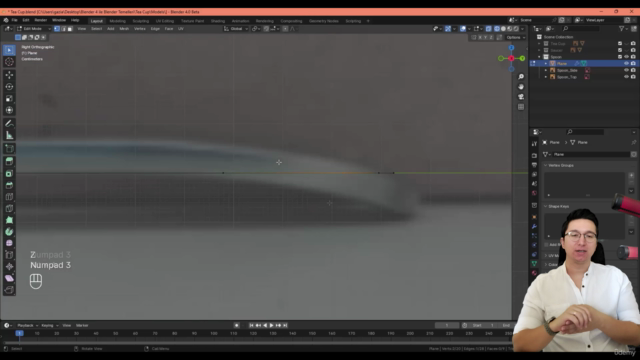640x360 pixels.
Task: Toggle Spoon collection exclude checkbox
Action: tap(620, 57)
